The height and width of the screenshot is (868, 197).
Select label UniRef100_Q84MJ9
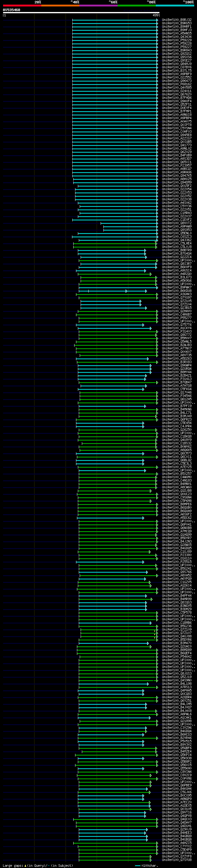click(177, 64)
